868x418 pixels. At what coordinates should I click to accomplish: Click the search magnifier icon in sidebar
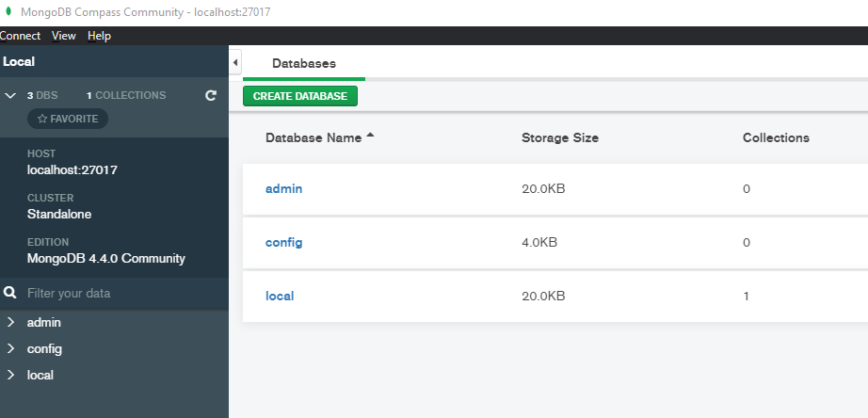pos(10,293)
